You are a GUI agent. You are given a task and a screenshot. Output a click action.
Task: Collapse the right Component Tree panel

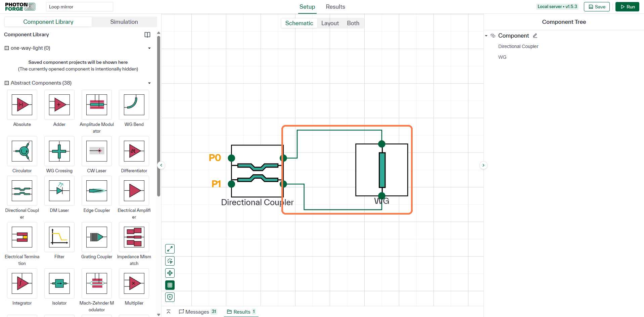(484, 165)
